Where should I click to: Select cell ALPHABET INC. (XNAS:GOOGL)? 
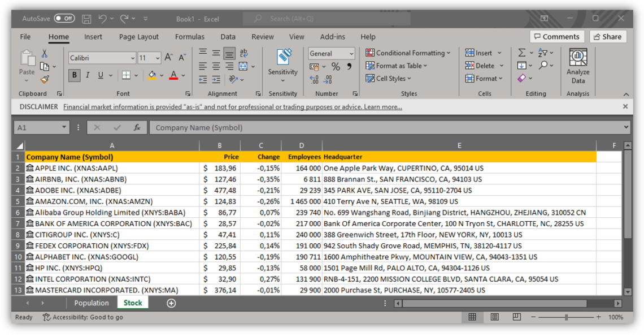[x=112, y=257]
